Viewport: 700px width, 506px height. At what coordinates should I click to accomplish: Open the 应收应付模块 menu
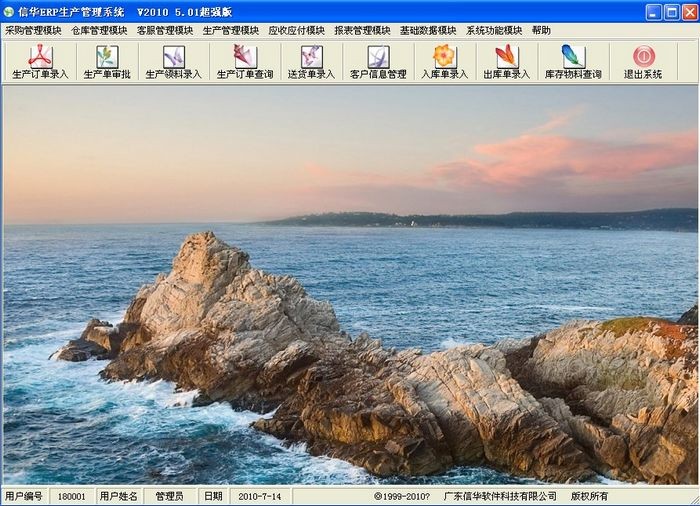[296, 31]
